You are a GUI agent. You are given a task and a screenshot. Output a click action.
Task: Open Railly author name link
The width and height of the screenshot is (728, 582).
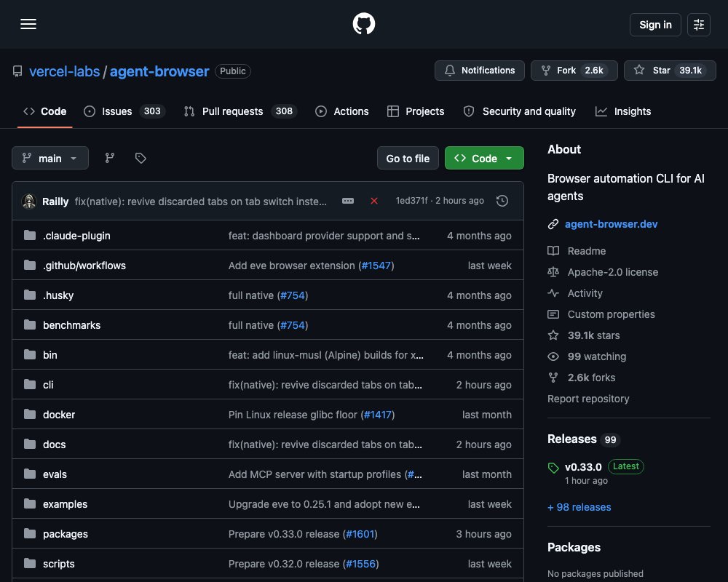(x=55, y=202)
